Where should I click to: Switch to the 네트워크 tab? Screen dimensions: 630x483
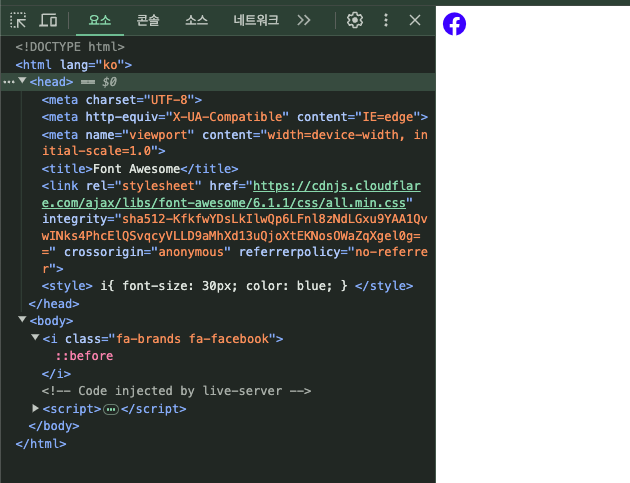[256, 20]
